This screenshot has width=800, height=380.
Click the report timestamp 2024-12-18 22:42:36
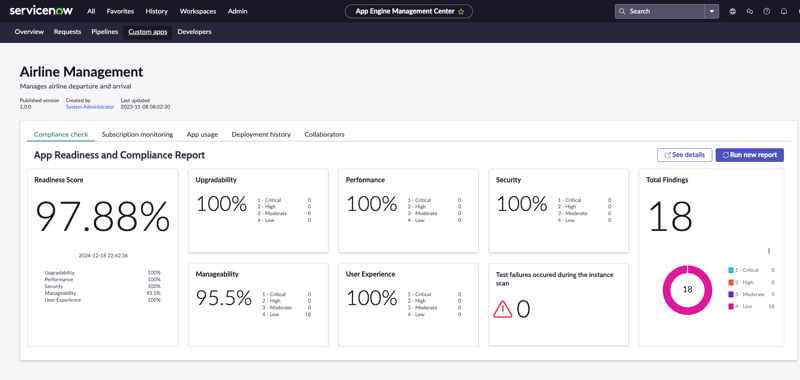pyautogui.click(x=103, y=256)
